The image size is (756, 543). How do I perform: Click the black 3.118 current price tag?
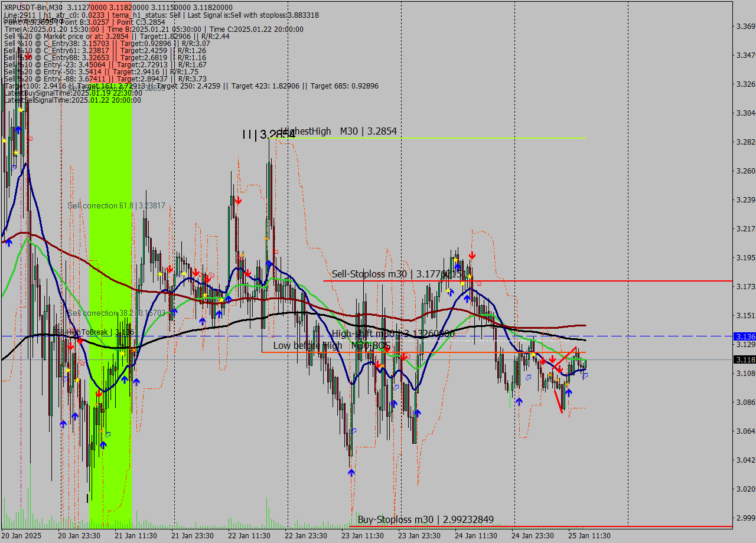coord(744,359)
